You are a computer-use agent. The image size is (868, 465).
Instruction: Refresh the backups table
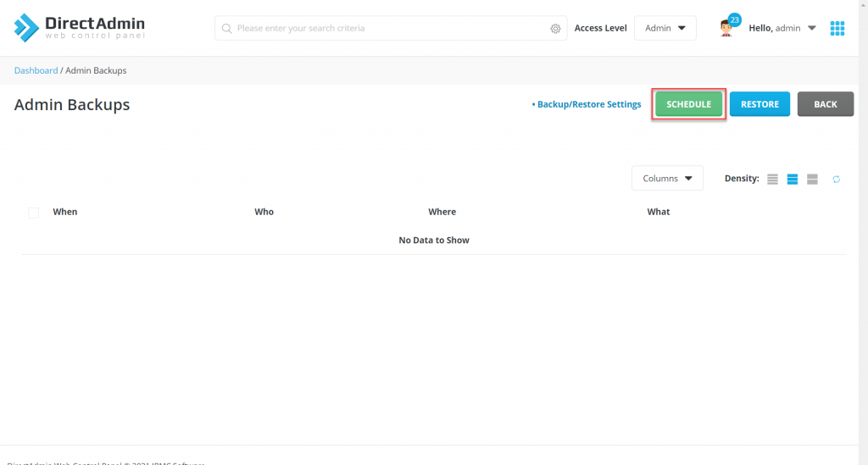point(837,179)
